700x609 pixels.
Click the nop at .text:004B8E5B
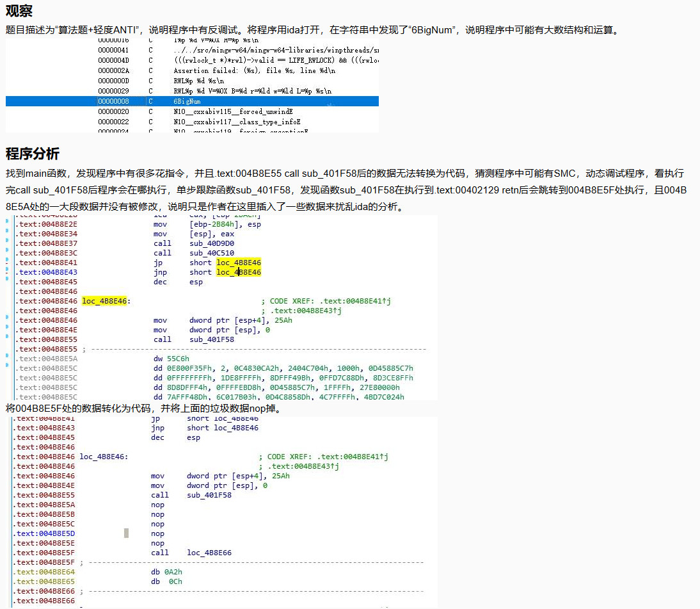pos(157,514)
